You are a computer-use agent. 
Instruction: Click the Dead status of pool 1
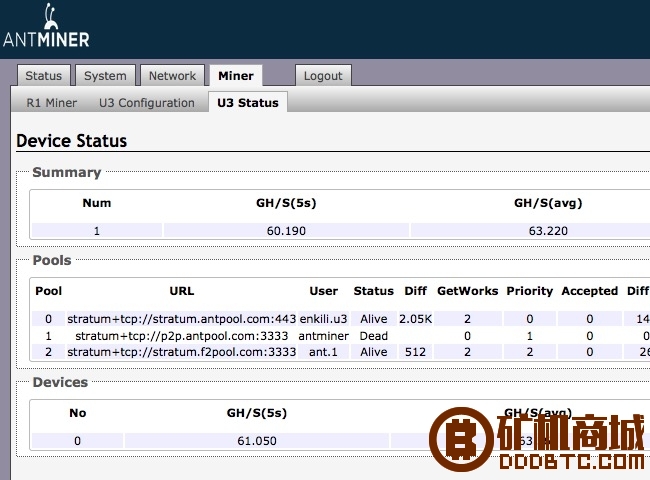tap(374, 335)
